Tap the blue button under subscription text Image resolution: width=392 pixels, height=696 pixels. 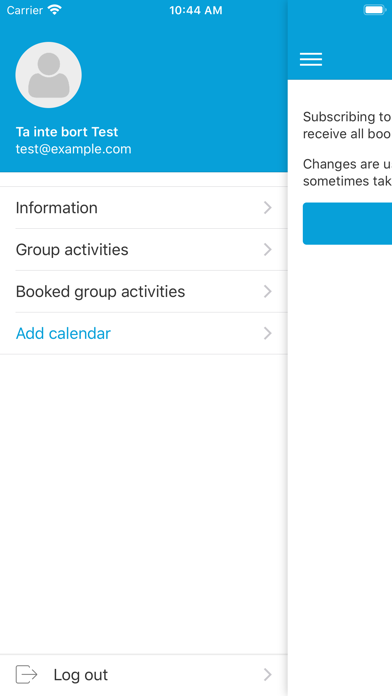[347, 224]
